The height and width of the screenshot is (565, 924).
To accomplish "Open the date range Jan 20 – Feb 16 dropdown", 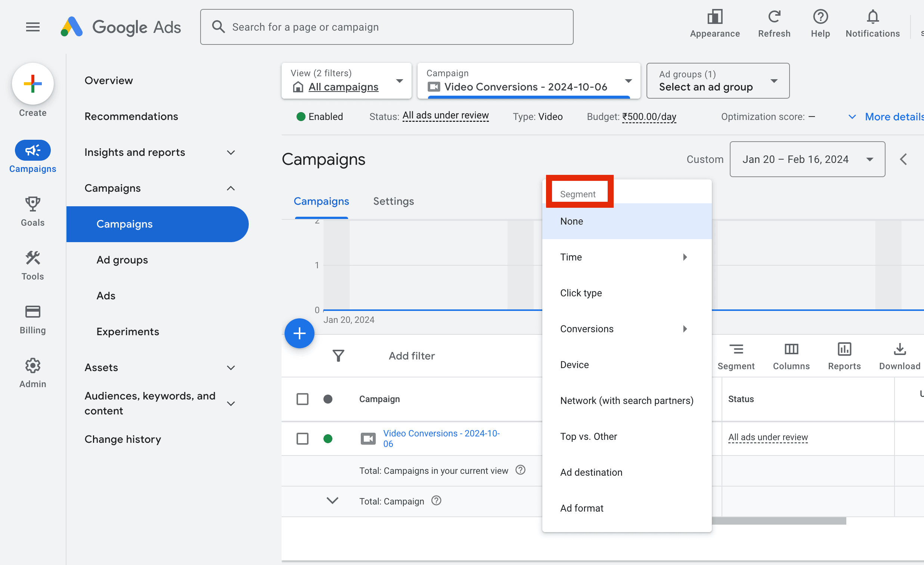I will (x=807, y=160).
